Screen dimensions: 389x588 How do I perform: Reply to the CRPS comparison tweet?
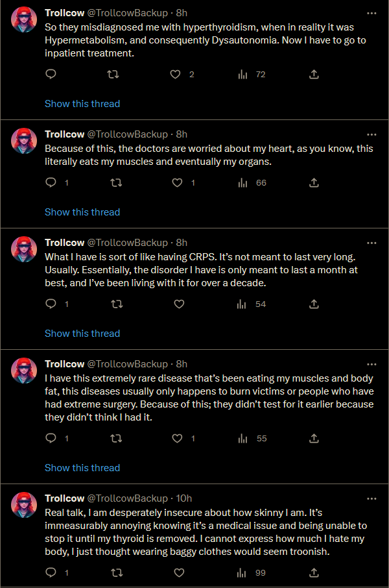(51, 304)
